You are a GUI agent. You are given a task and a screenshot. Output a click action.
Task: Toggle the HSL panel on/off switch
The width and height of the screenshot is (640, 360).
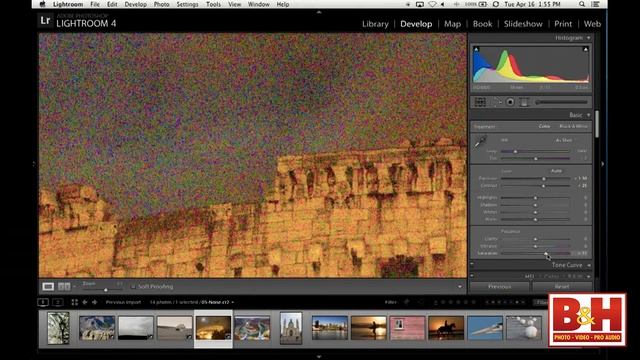pos(472,276)
